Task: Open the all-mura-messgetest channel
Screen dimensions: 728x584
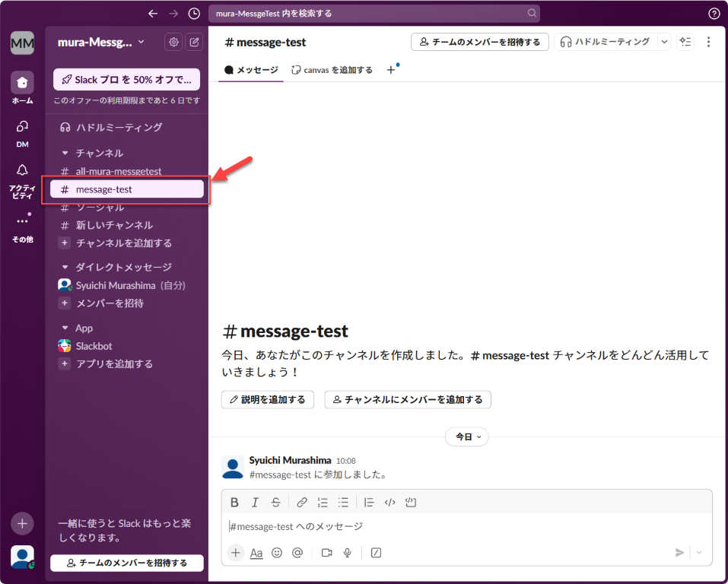Action: (x=127, y=171)
